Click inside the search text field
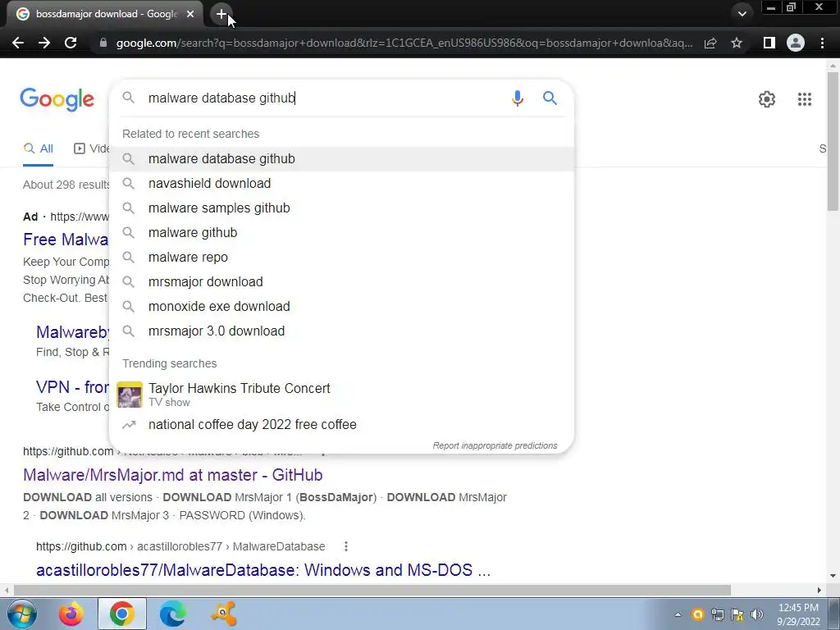This screenshot has height=630, width=840. coord(322,98)
